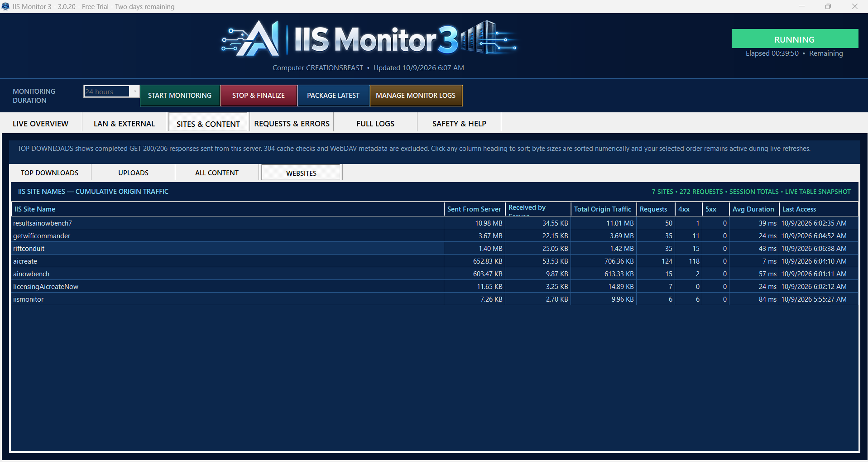This screenshot has height=462, width=868.
Task: Sort by Avg Duration column header
Action: click(754, 209)
